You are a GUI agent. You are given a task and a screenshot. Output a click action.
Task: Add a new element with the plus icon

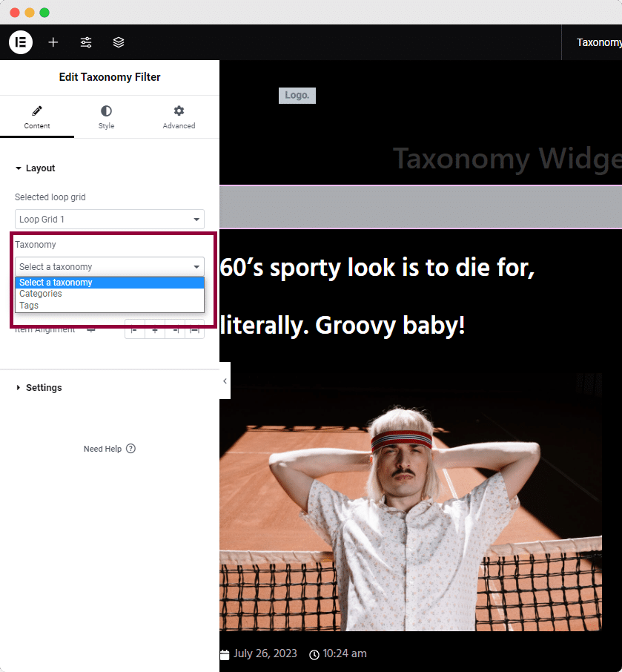pos(53,42)
